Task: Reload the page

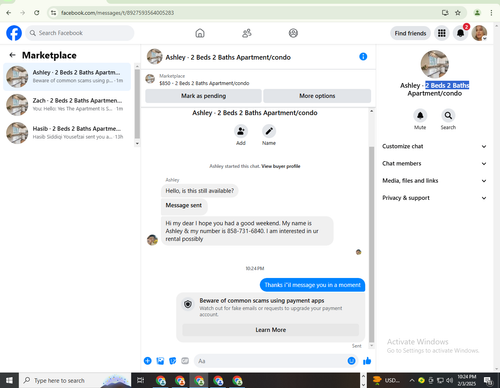Action: pos(37,13)
